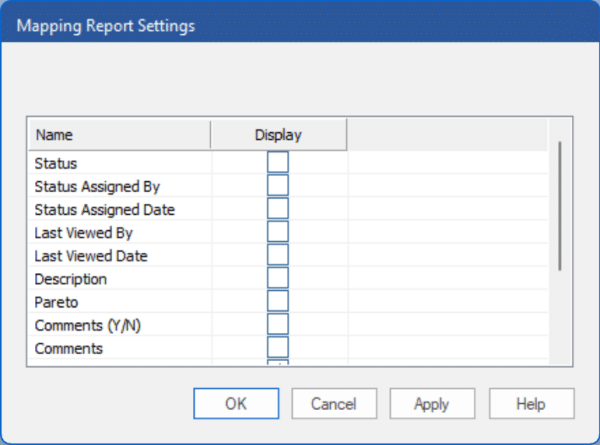Select the Last Viewed By row text

click(x=83, y=233)
